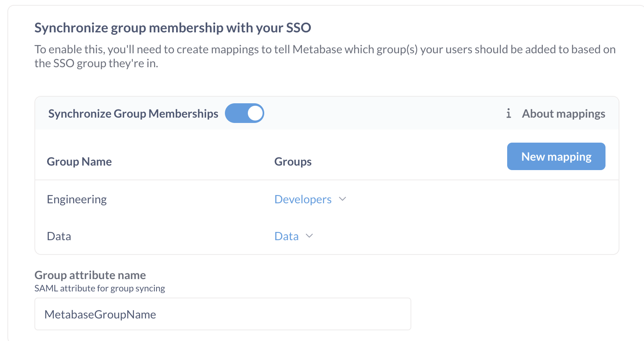
Task: Open the About mappings link
Action: pyautogui.click(x=563, y=114)
